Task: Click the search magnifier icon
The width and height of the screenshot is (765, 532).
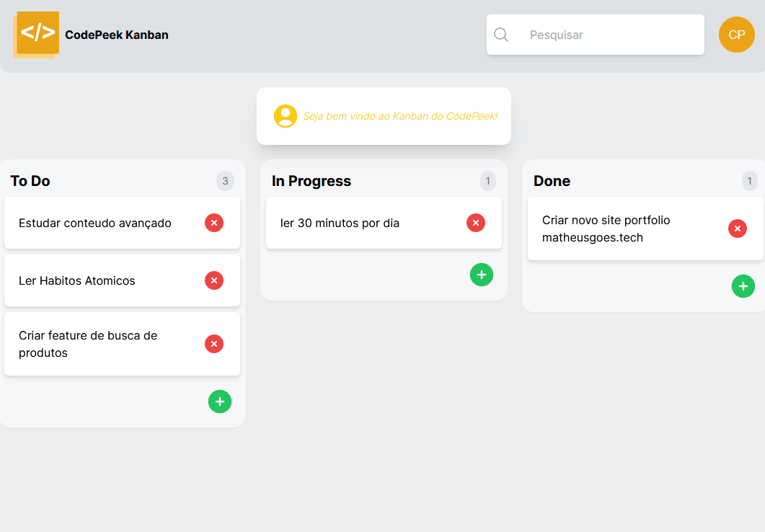Action: [501, 34]
